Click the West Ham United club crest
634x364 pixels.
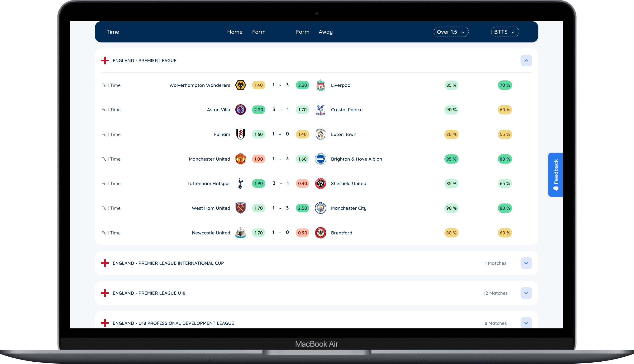[240, 208]
